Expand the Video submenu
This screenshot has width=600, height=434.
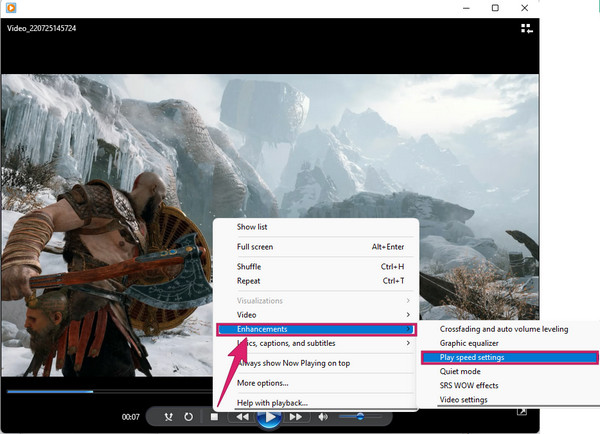click(x=316, y=315)
